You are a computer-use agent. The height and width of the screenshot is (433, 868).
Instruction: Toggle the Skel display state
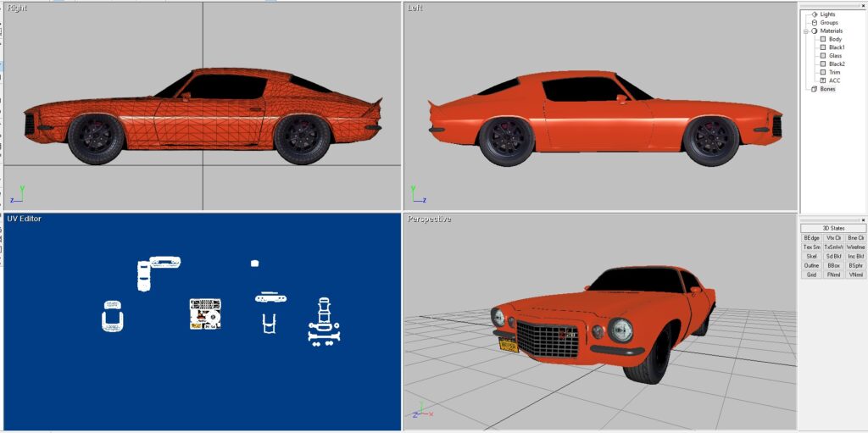811,257
